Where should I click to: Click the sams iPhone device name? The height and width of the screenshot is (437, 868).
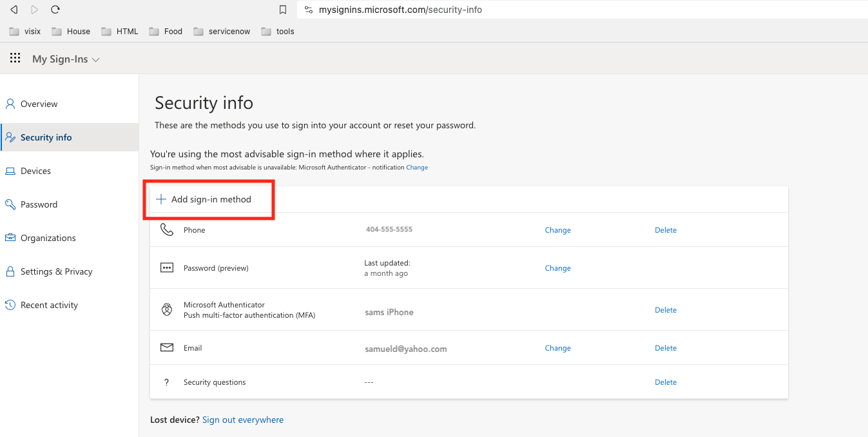click(389, 312)
